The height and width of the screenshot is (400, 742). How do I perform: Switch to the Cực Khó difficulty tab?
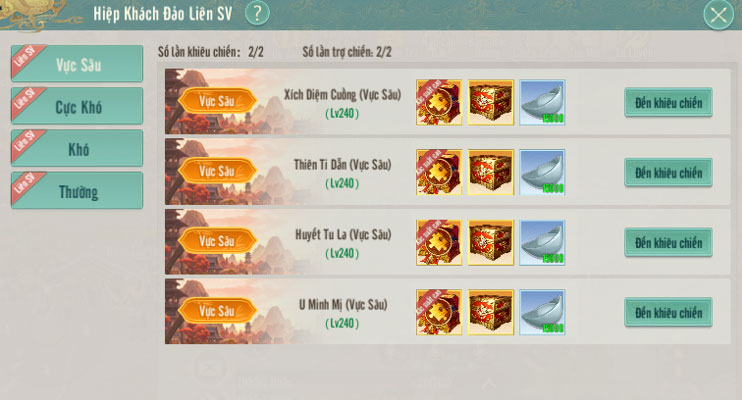pyautogui.click(x=77, y=106)
